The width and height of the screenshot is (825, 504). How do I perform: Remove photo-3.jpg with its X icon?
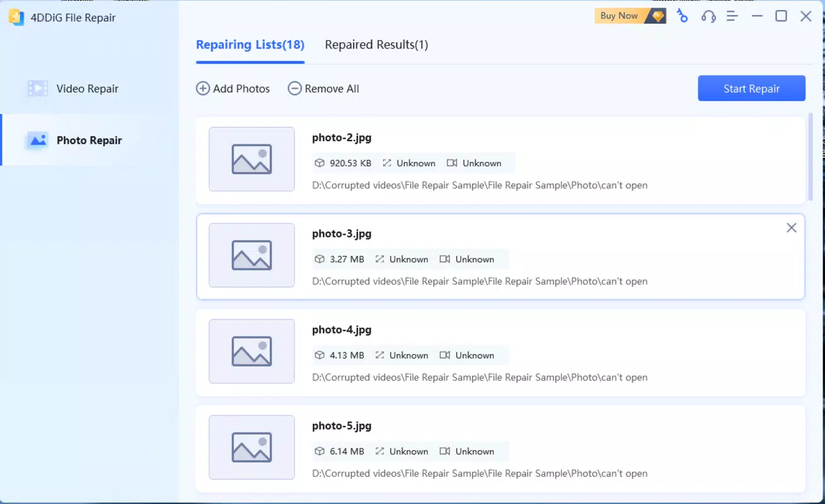pyautogui.click(x=792, y=228)
